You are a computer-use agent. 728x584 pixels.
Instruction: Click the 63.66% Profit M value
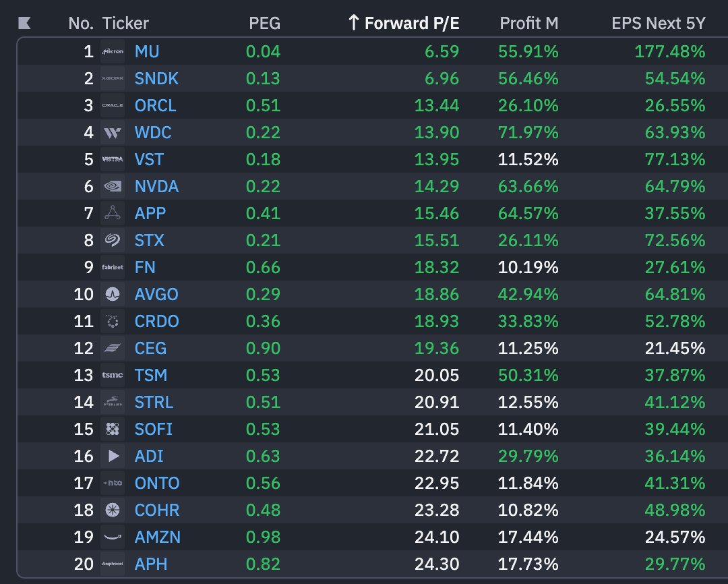point(528,186)
